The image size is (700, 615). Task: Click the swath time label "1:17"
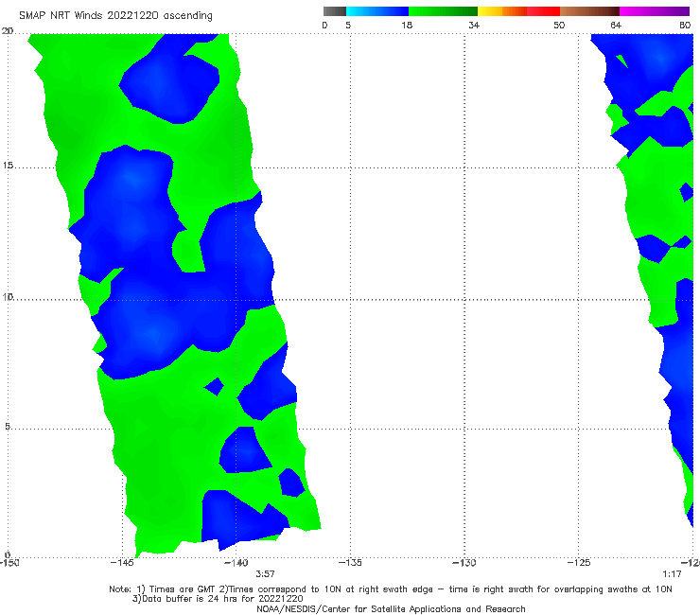672,574
